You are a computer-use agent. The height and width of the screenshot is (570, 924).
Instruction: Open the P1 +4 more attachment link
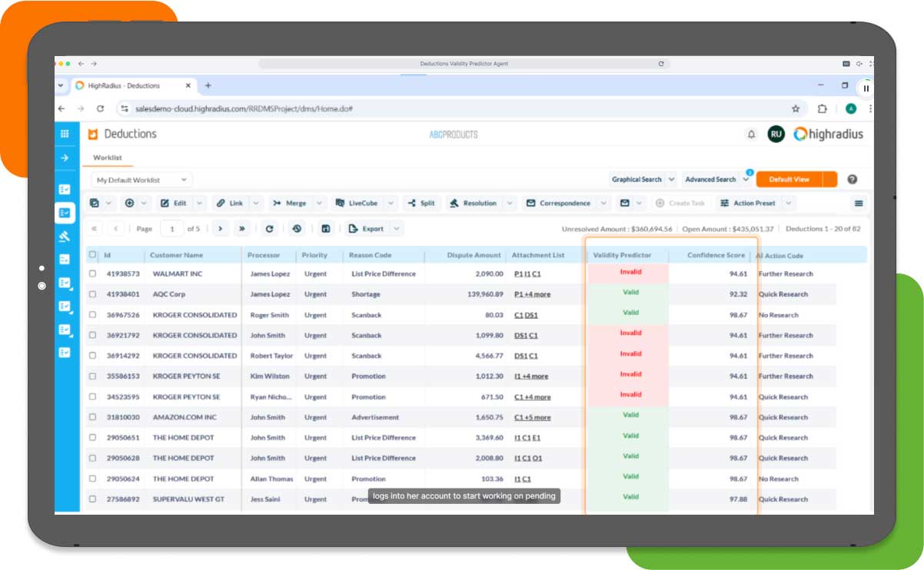click(532, 294)
